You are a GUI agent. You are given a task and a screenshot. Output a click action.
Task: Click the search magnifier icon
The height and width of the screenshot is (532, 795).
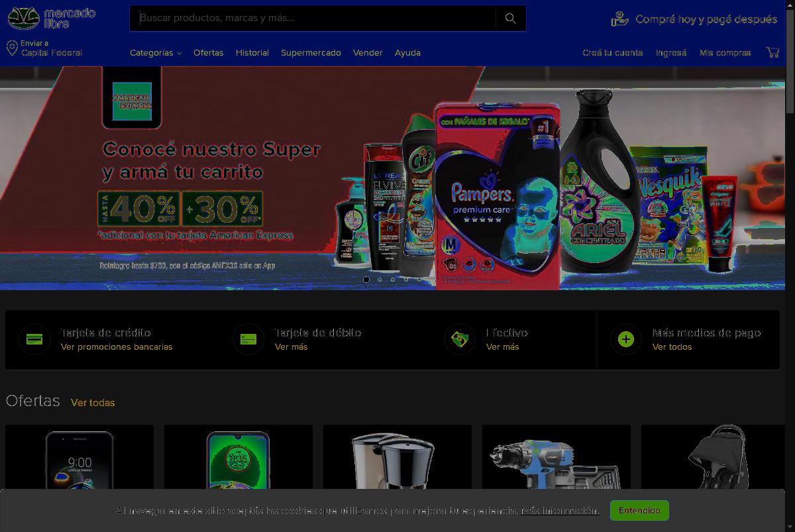tap(510, 19)
